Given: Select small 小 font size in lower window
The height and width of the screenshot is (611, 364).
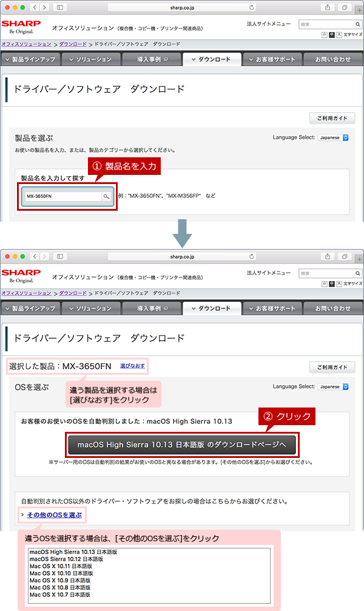Looking at the screenshot, I should click(325, 284).
